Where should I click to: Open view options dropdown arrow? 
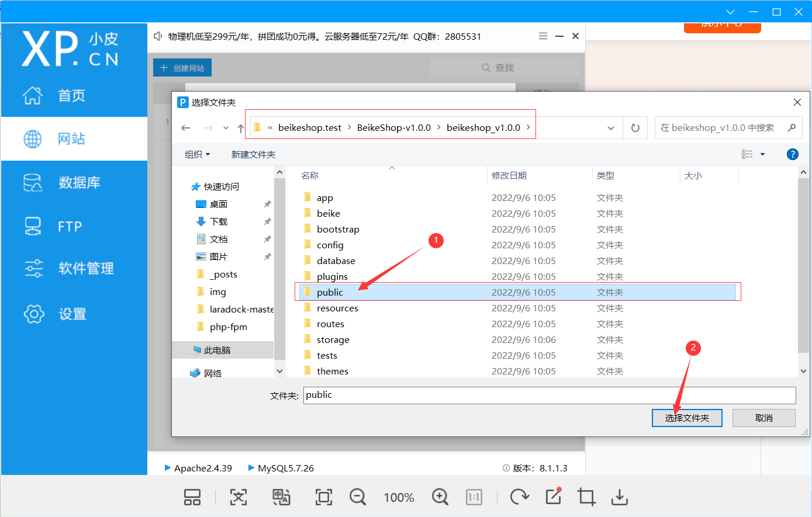pyautogui.click(x=762, y=154)
